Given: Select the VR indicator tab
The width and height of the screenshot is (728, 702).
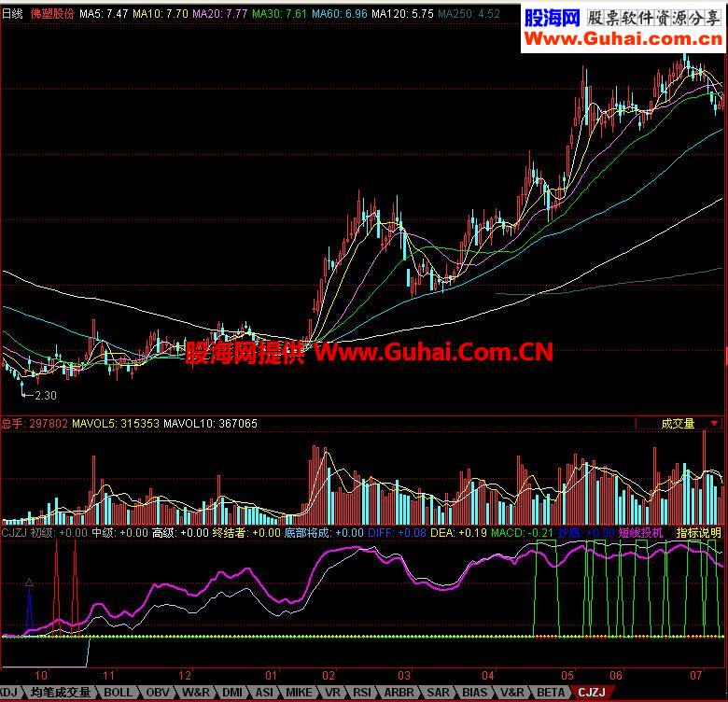Looking at the screenshot, I should click(332, 693).
